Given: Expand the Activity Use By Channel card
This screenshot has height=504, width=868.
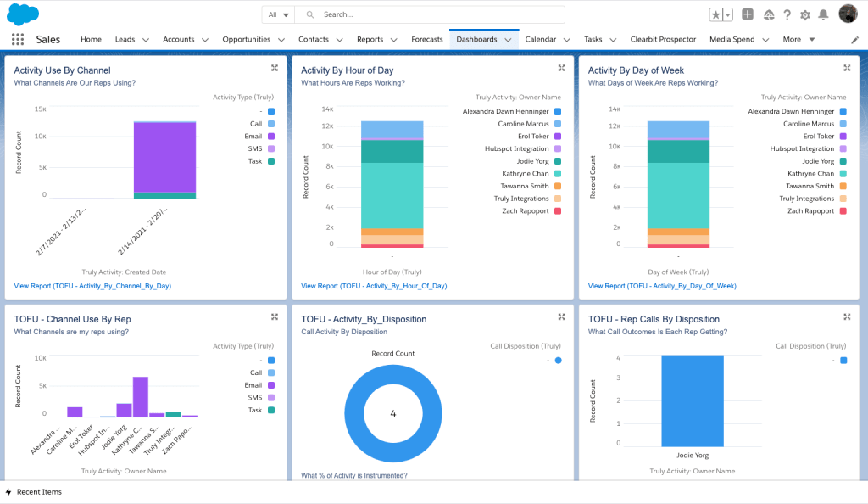Looking at the screenshot, I should (x=275, y=68).
